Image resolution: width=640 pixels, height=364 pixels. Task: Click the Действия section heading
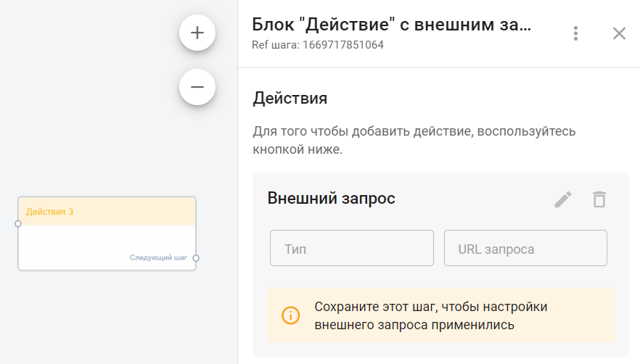[290, 98]
